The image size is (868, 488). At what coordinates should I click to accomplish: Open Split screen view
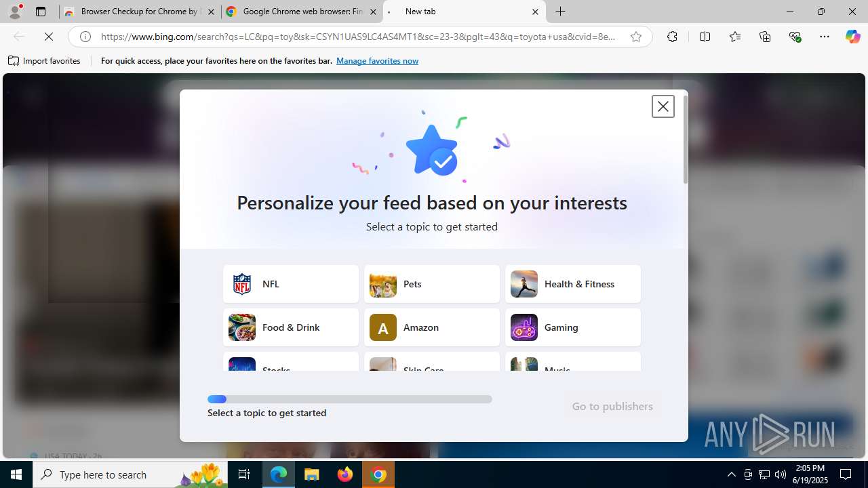point(705,37)
